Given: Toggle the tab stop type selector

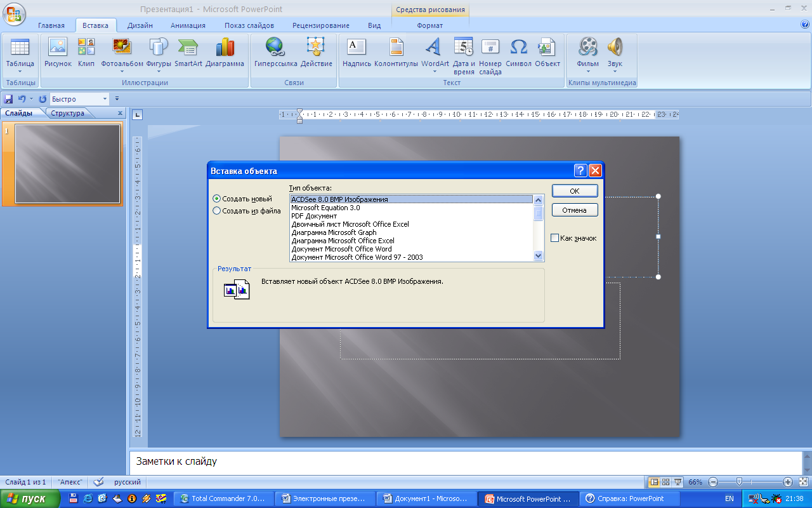Looking at the screenshot, I should coord(138,115).
